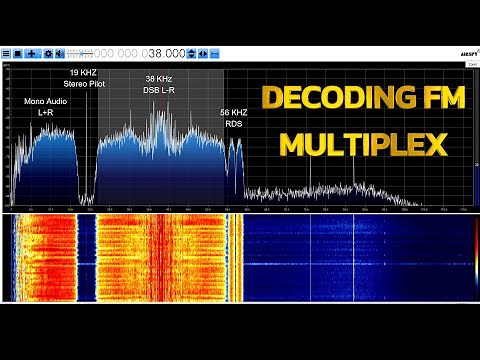Mute audio with the speaker icon
This screenshot has height=360, width=480.
click(x=60, y=53)
